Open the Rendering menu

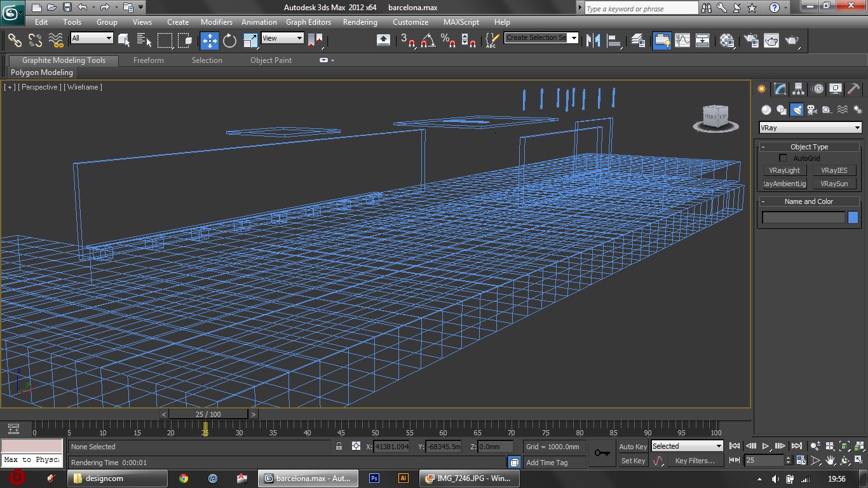click(360, 22)
